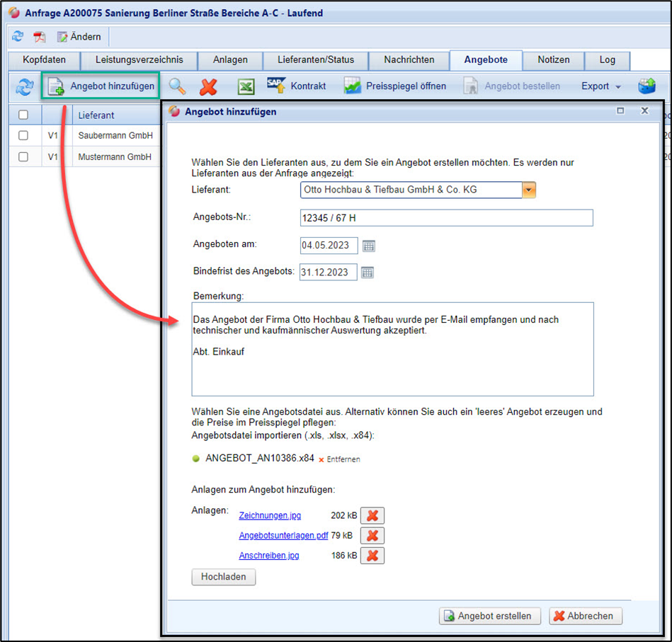Viewport: 672px width, 642px height.
Task: Open calendar picker for Angeboten am
Action: [x=368, y=246]
